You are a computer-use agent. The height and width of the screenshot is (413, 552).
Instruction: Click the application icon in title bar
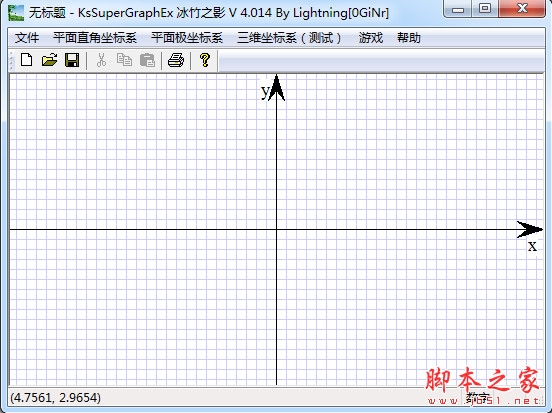pos(16,13)
